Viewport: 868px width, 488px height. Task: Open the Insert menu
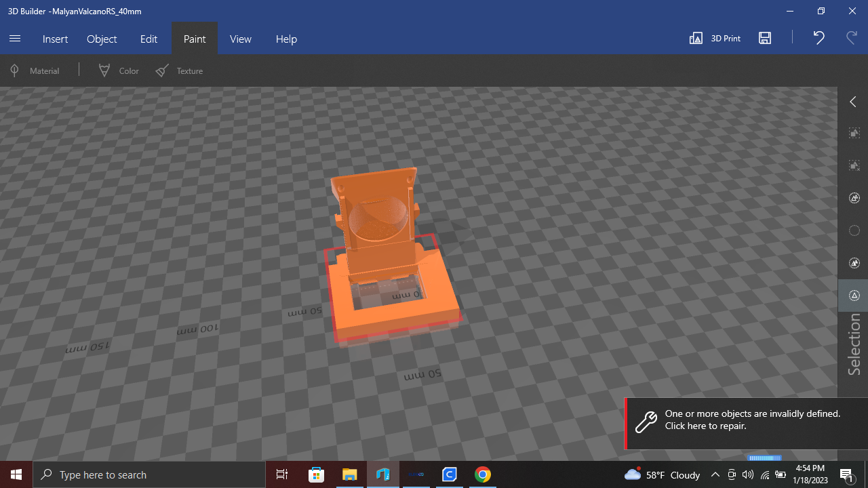[55, 39]
